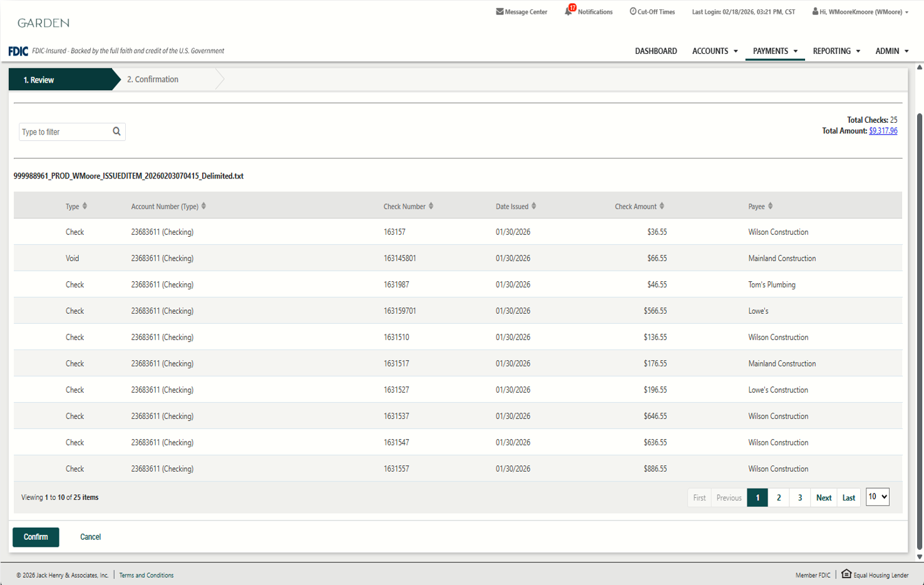Go to the Dashboard tab
The image size is (924, 585).
(x=655, y=51)
